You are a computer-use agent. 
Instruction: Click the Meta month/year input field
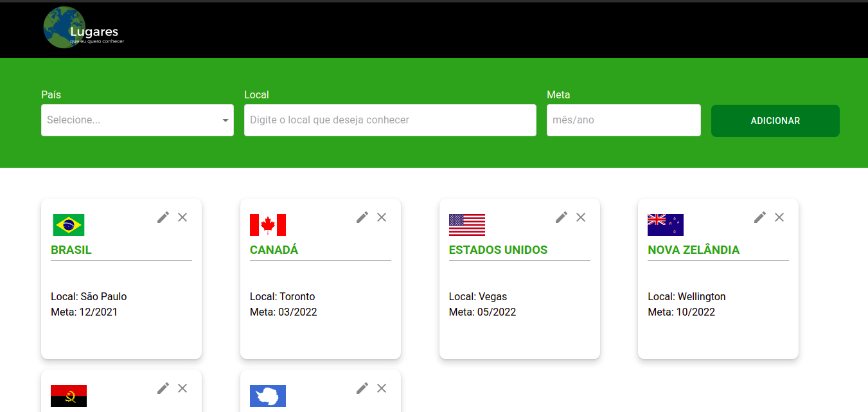tap(623, 120)
